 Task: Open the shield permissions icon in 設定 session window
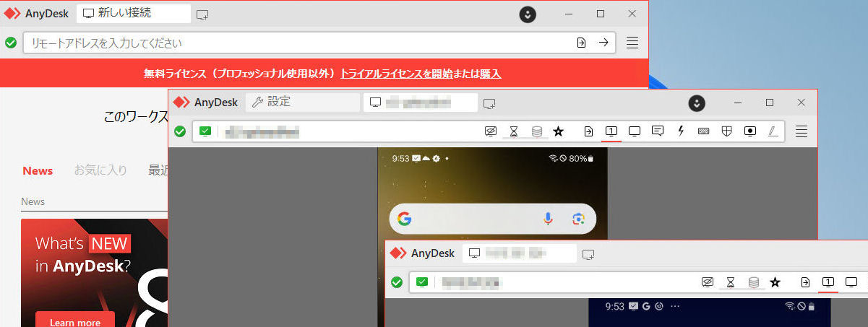click(x=727, y=131)
